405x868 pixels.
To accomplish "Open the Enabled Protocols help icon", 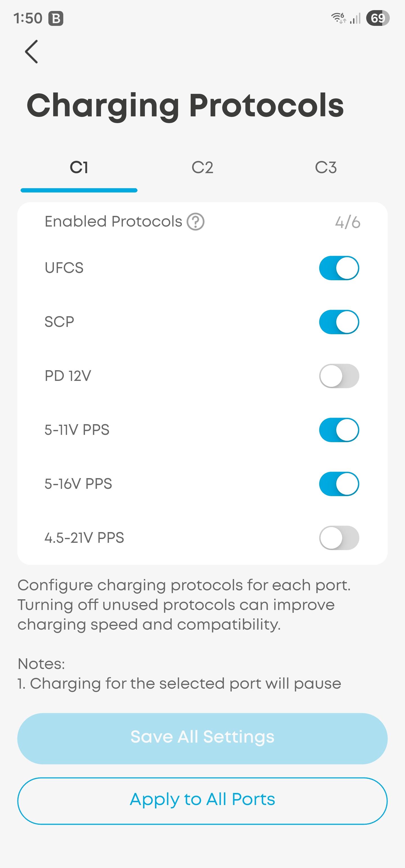I will [x=195, y=222].
